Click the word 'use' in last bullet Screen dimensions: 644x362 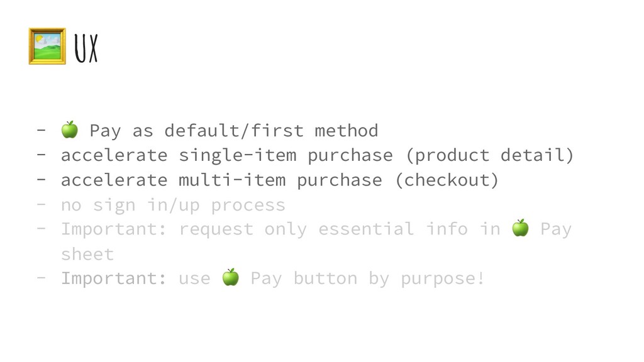[195, 279]
